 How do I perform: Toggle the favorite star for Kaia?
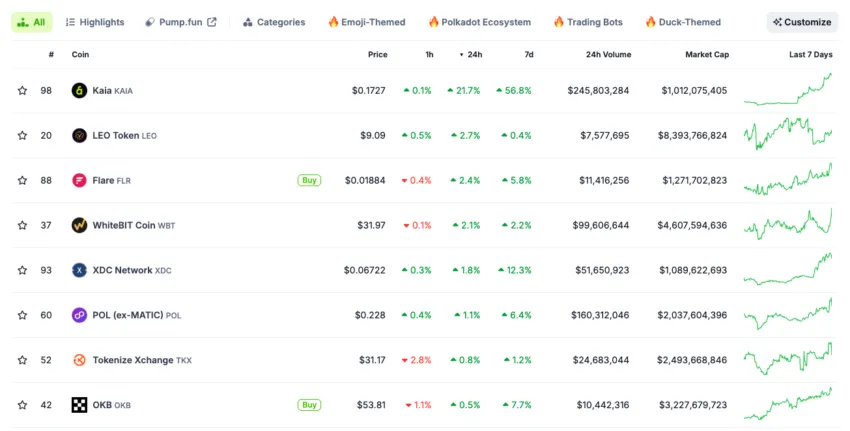pyautogui.click(x=22, y=91)
